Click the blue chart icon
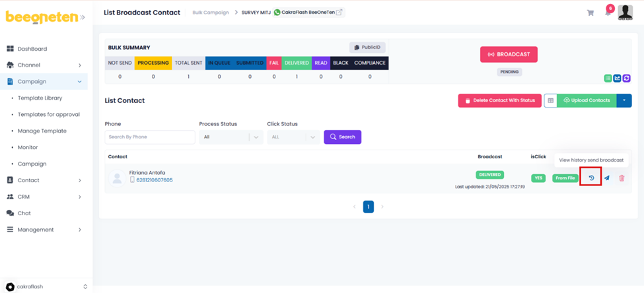The height and width of the screenshot is (293, 644). pyautogui.click(x=617, y=78)
